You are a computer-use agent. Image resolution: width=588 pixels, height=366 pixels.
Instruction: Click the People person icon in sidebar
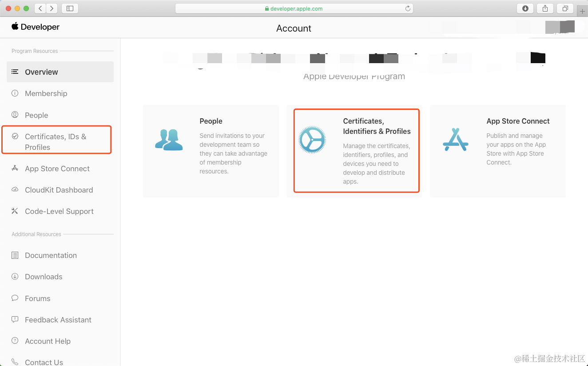click(15, 115)
